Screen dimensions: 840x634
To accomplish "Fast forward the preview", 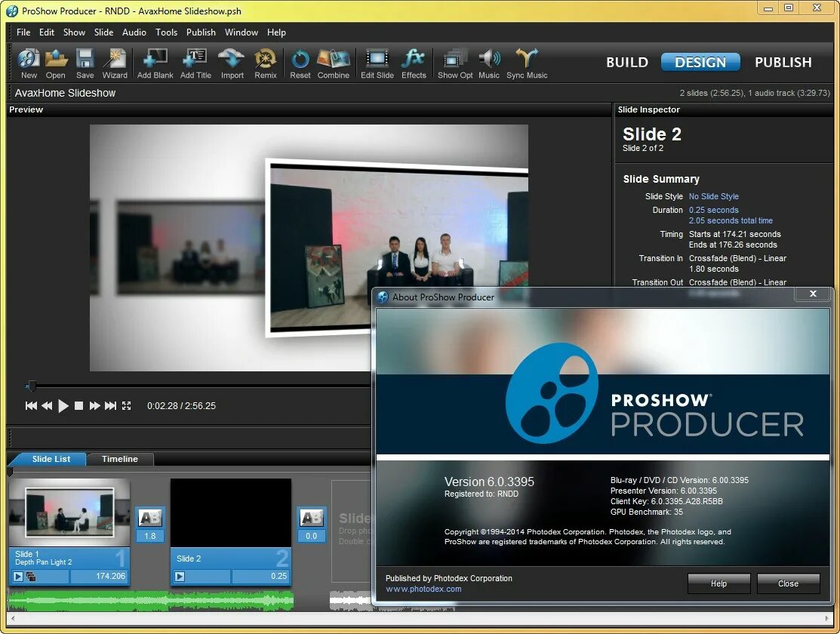I will 95,406.
